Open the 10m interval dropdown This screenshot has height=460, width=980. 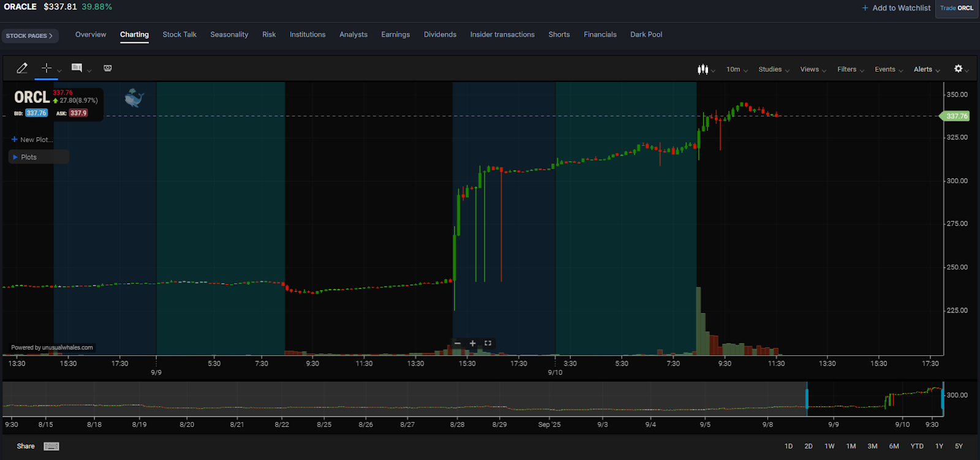pyautogui.click(x=737, y=69)
